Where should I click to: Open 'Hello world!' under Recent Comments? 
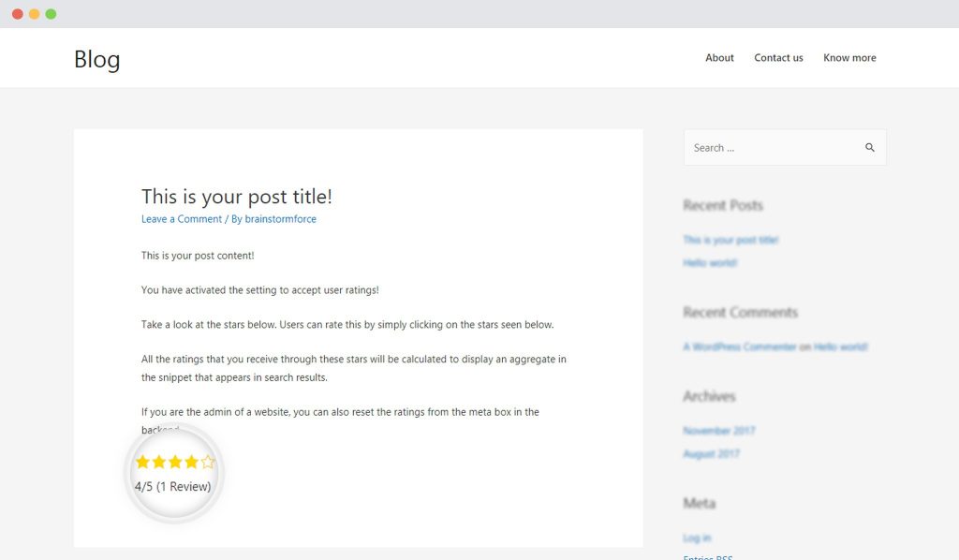pyautogui.click(x=840, y=346)
